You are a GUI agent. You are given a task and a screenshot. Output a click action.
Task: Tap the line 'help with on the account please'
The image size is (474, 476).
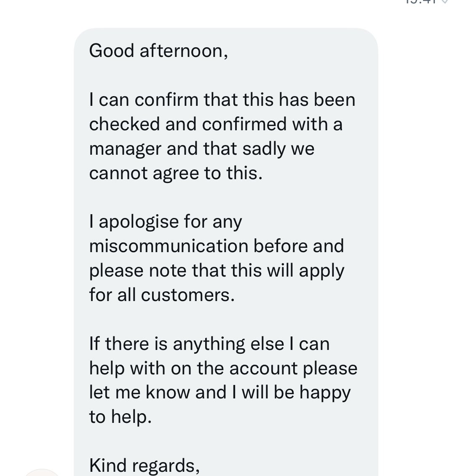[x=223, y=368]
